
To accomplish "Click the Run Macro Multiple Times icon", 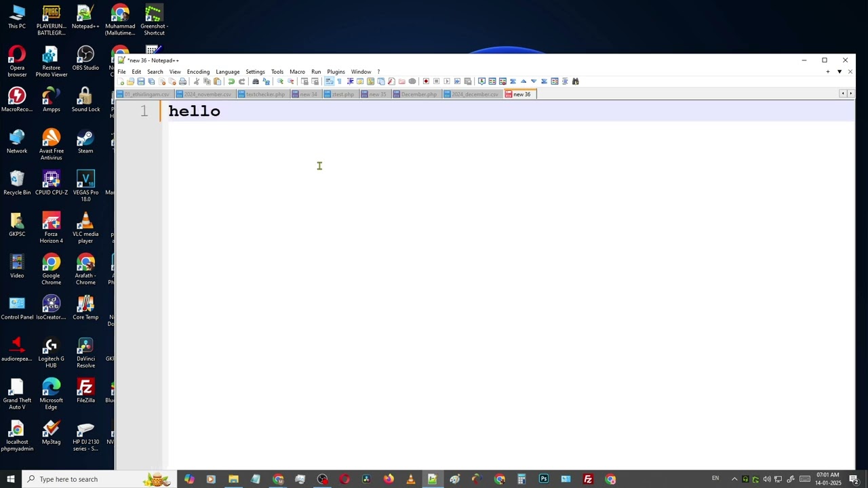I will (x=457, y=81).
